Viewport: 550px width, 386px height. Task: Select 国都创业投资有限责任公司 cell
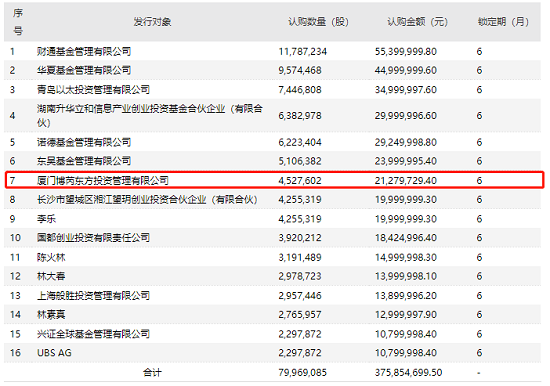pyautogui.click(x=94, y=238)
